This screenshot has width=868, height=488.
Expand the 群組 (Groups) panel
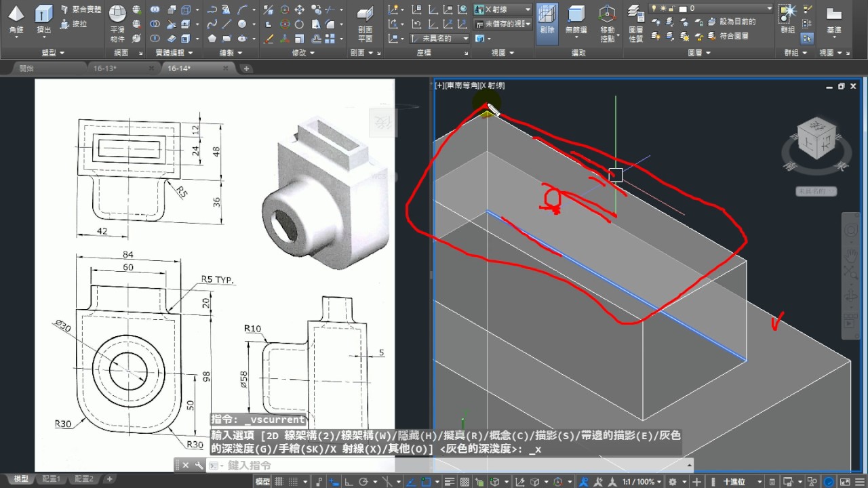click(x=795, y=52)
